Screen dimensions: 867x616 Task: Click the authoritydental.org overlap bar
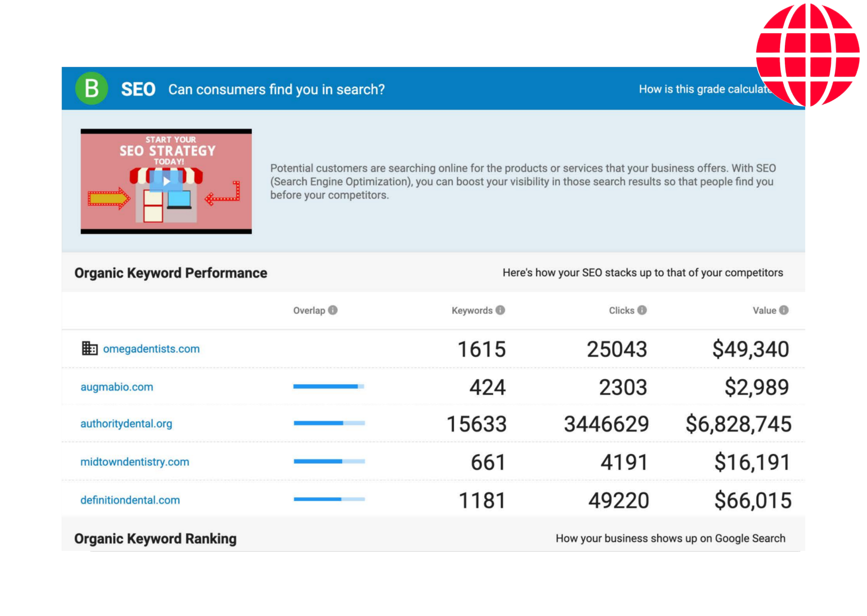click(x=329, y=423)
